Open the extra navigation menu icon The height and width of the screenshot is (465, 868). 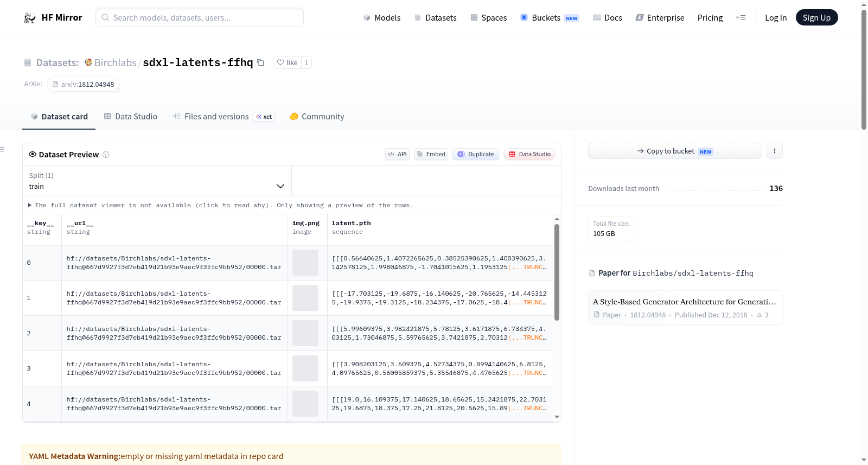(x=741, y=18)
